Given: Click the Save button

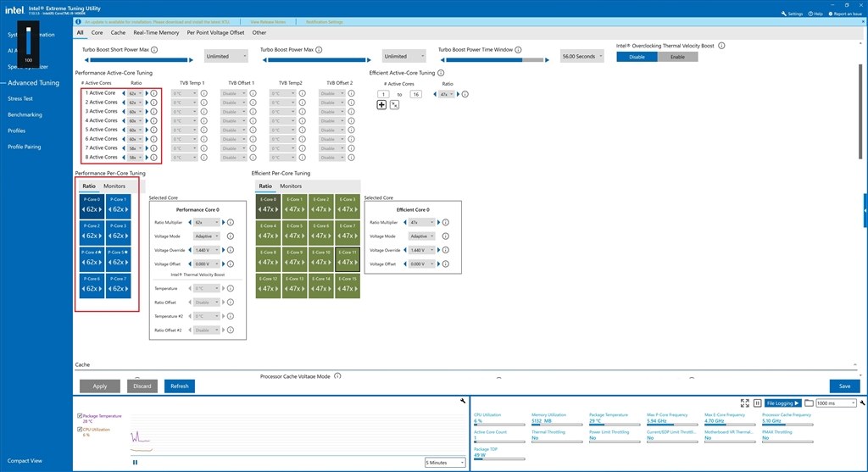Looking at the screenshot, I should tap(844, 386).
